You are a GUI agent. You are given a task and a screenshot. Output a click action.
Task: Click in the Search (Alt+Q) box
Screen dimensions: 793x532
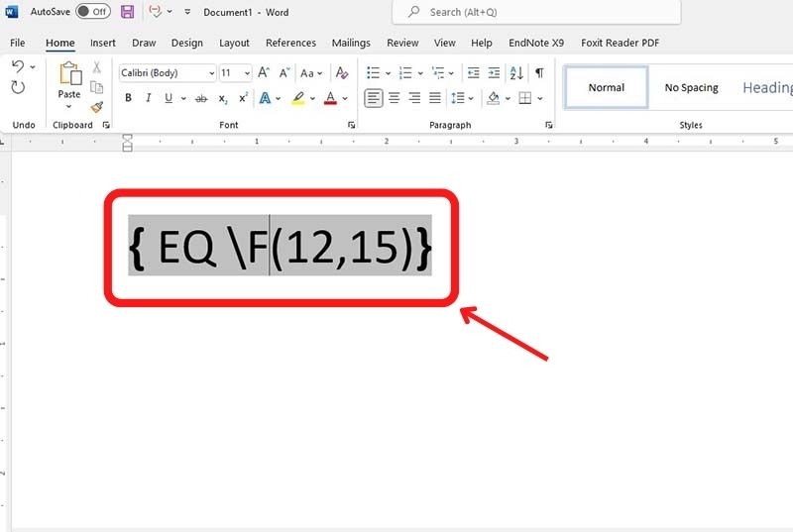[x=536, y=12]
